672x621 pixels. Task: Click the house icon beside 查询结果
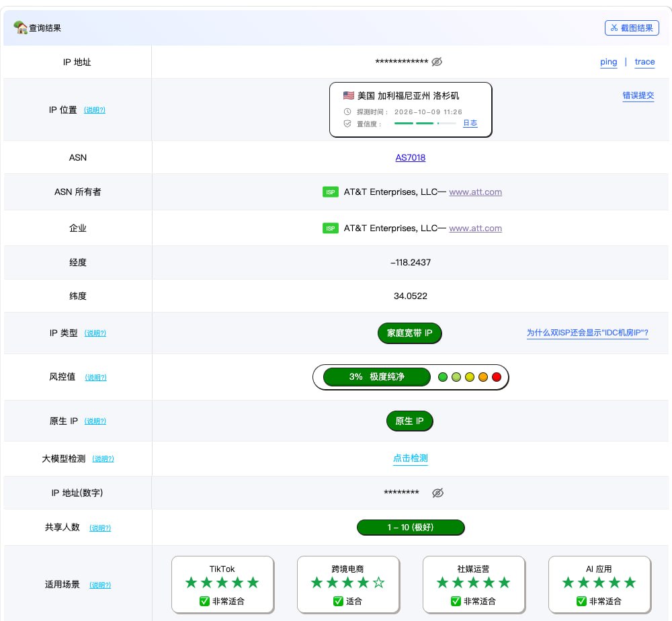click(x=20, y=28)
